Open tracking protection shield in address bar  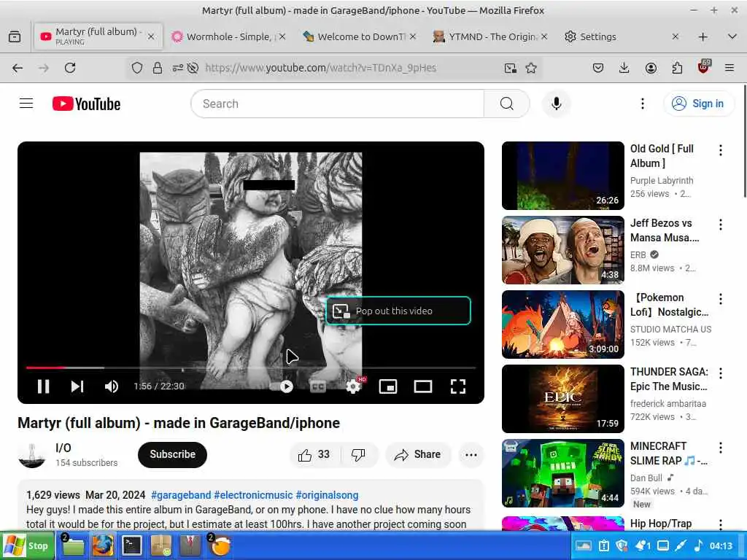[137, 68]
